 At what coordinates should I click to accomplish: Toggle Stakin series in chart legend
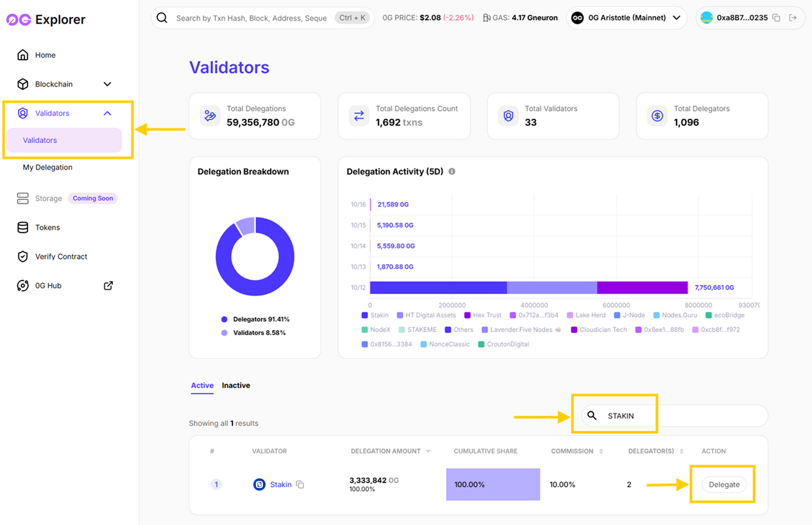click(375, 315)
